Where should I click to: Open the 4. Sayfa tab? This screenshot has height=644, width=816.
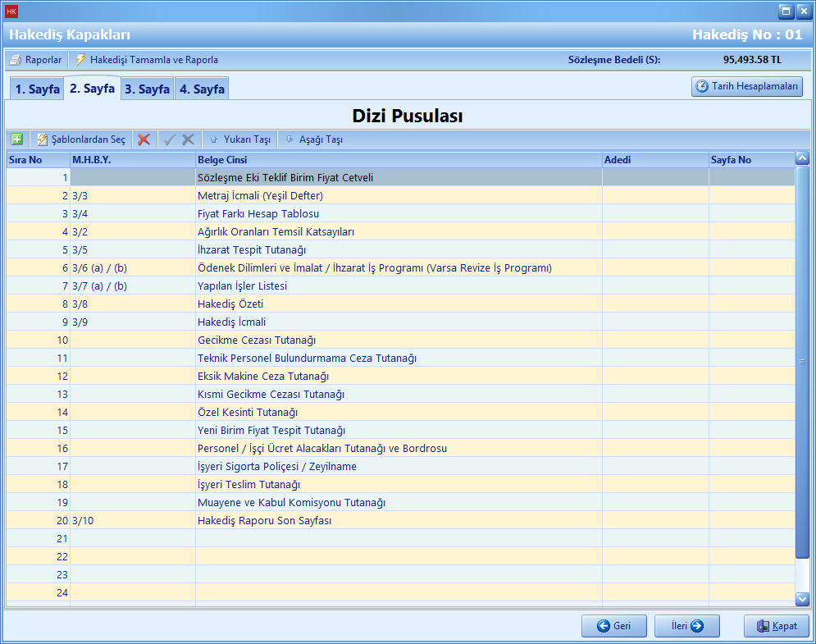coord(202,89)
